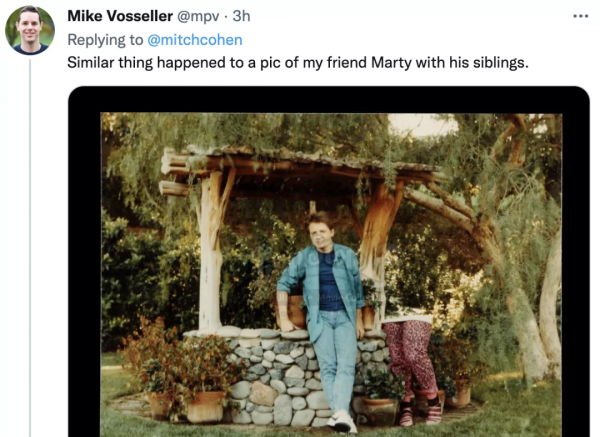Viewport: 600px width, 437px height.
Task: Click the black top border of image
Action: click(x=330, y=99)
